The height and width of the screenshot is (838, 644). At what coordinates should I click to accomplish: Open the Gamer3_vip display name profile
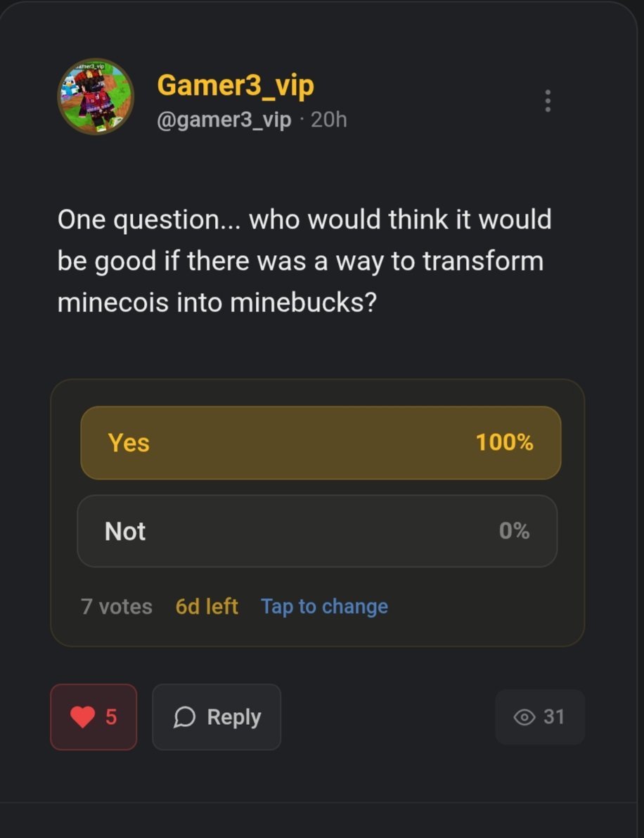pos(236,85)
